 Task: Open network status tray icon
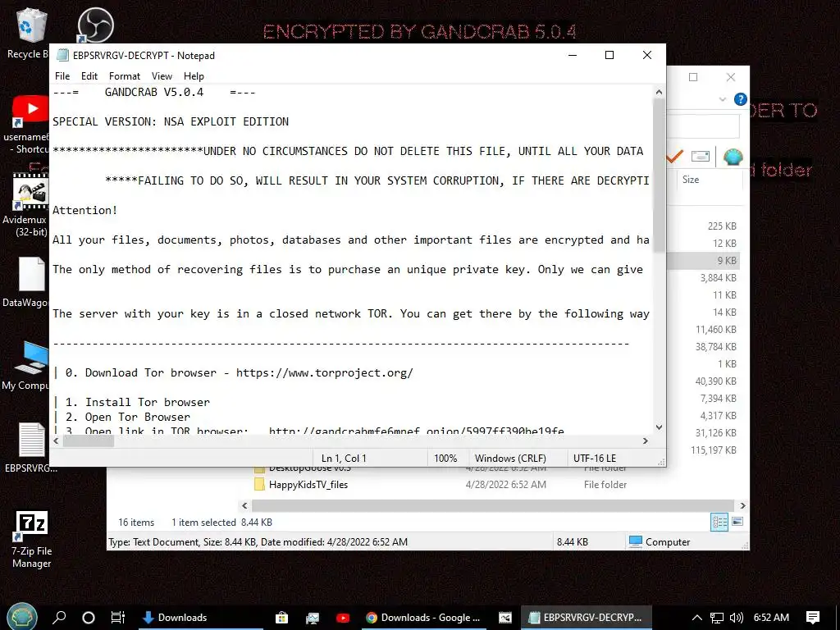(x=717, y=618)
